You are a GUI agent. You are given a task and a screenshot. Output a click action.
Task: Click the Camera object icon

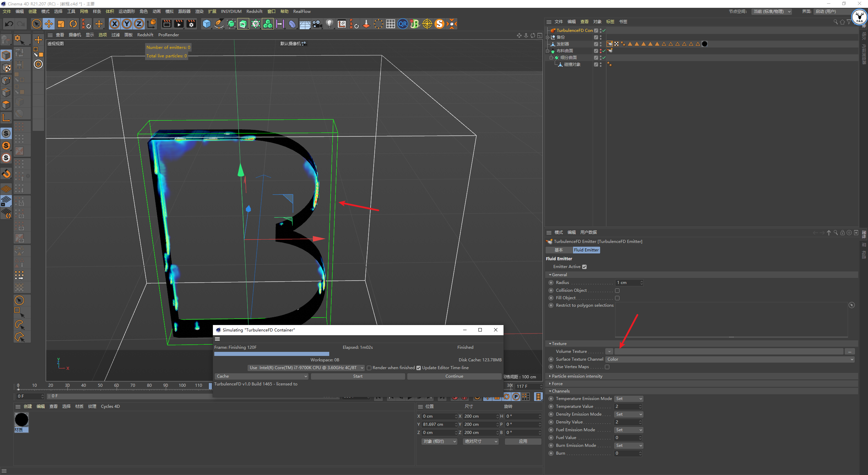[317, 24]
